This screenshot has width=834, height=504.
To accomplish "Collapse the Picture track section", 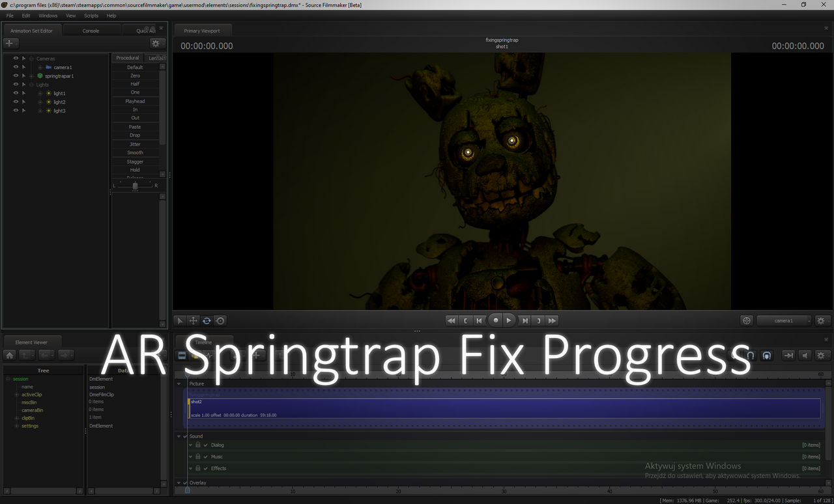I will click(x=179, y=384).
